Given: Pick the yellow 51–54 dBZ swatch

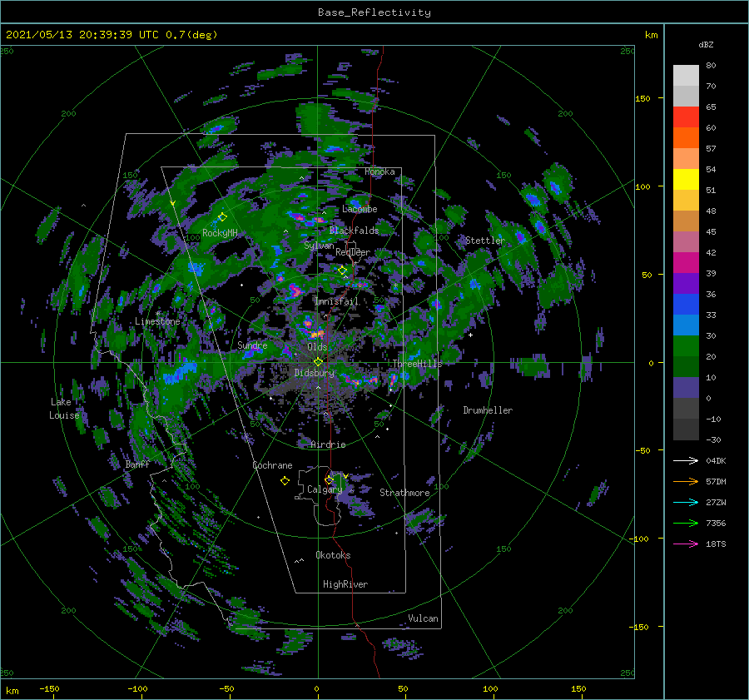Looking at the screenshot, I should (686, 180).
